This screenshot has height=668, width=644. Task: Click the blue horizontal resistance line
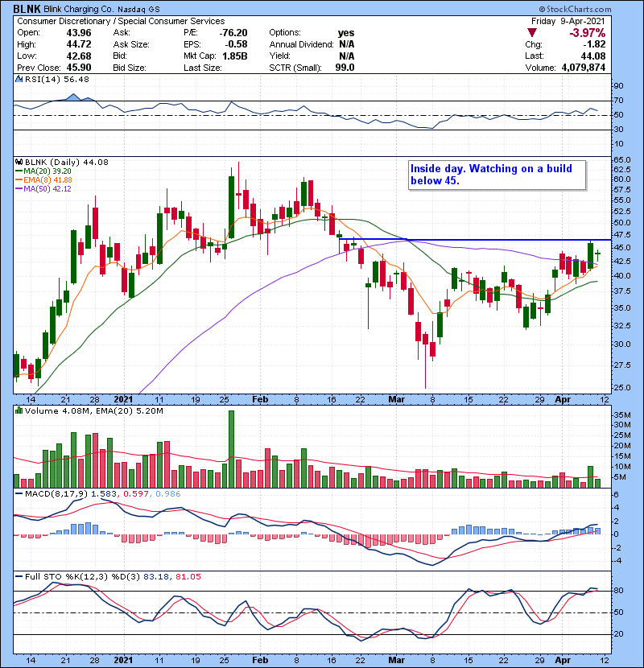[475, 240]
